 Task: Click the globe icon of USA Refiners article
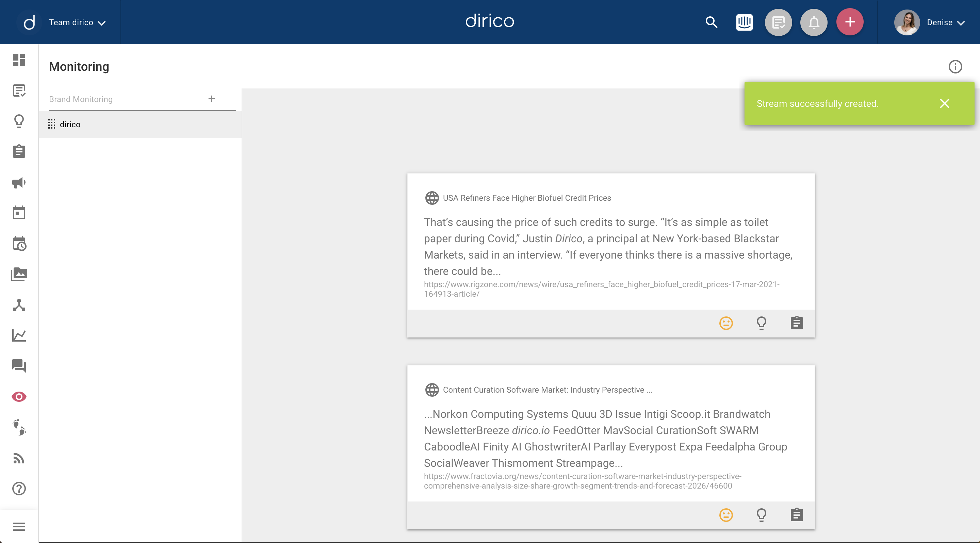(x=432, y=198)
